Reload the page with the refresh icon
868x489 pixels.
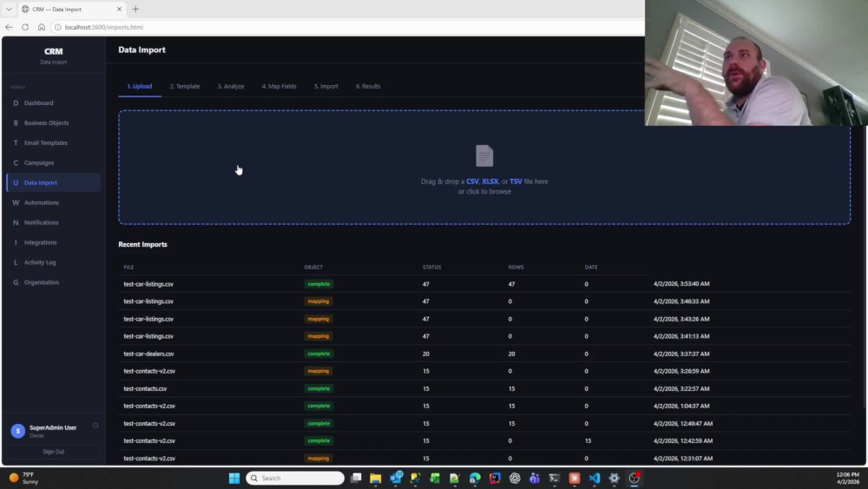pos(25,27)
